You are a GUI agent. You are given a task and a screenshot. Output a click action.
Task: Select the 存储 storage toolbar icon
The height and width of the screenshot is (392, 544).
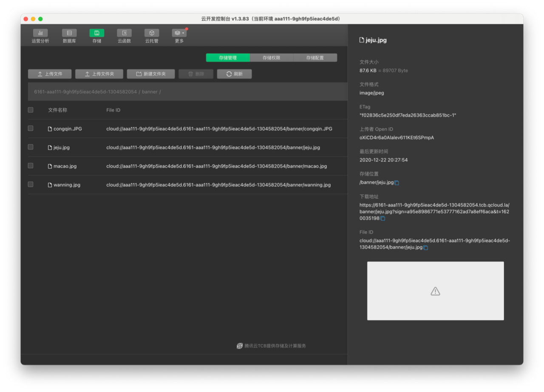[97, 36]
